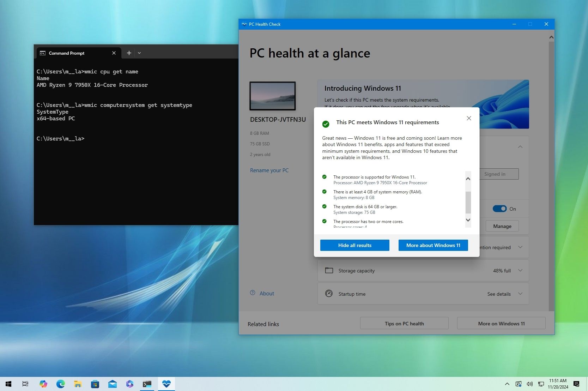Click the Startup time speedometer icon
The height and width of the screenshot is (391, 588).
tap(329, 293)
